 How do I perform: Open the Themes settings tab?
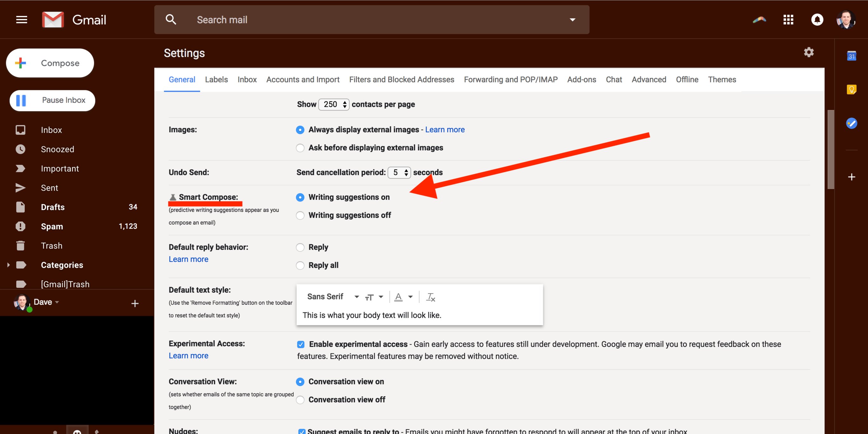pos(722,79)
